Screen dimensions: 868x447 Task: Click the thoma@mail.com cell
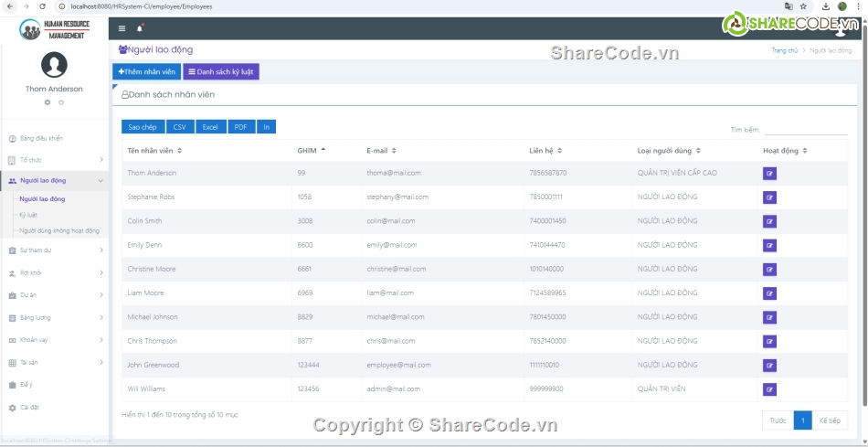pyautogui.click(x=394, y=173)
